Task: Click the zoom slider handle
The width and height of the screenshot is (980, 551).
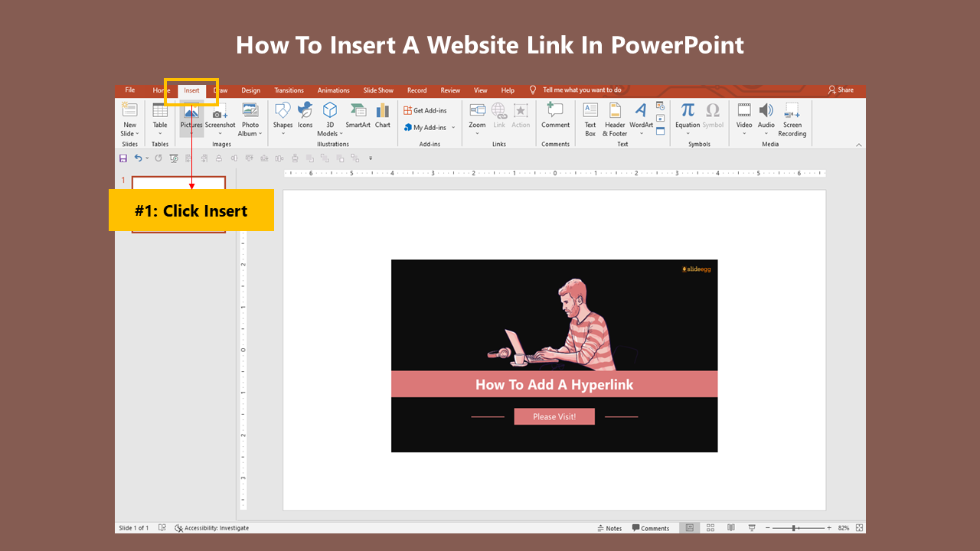Action: click(794, 528)
